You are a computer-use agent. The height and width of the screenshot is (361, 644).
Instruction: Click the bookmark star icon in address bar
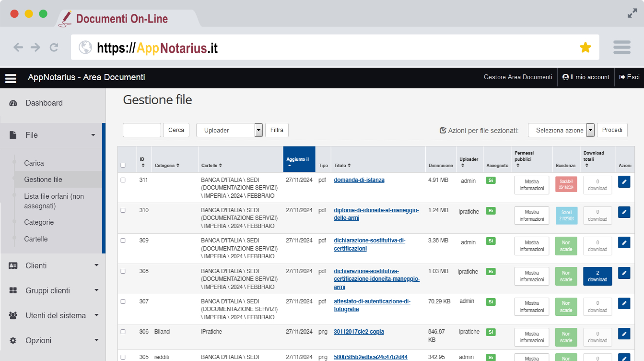[x=585, y=47]
